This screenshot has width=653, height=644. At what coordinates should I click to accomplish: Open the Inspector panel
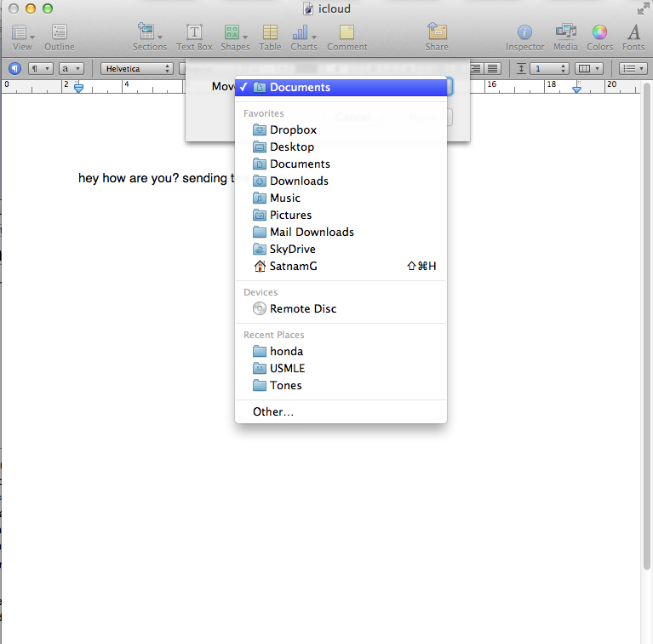[x=524, y=37]
